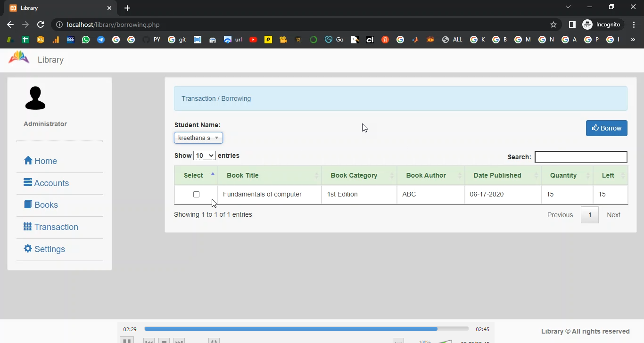
Task: Open the YouTube bookmark icon
Action: pyautogui.click(x=253, y=40)
